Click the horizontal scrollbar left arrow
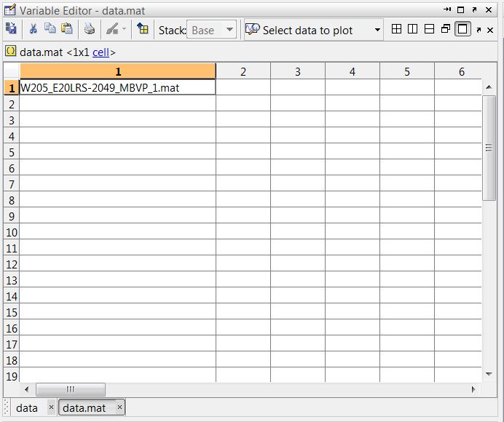The width and height of the screenshot is (504, 422). (27, 389)
